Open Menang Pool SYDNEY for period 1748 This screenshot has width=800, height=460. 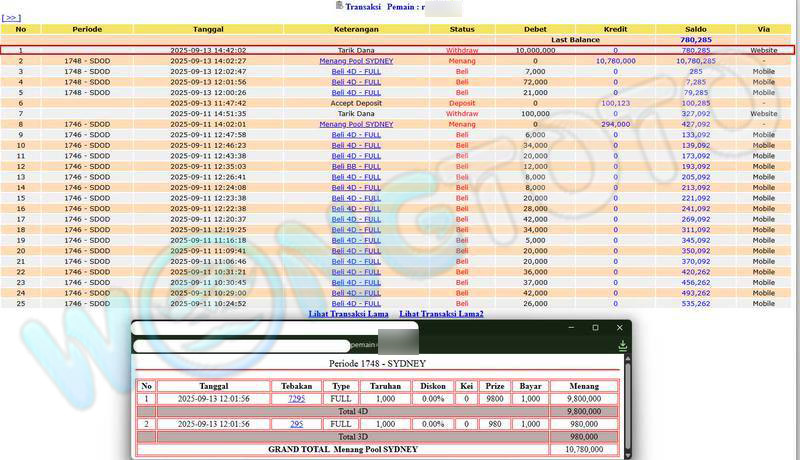click(x=356, y=61)
